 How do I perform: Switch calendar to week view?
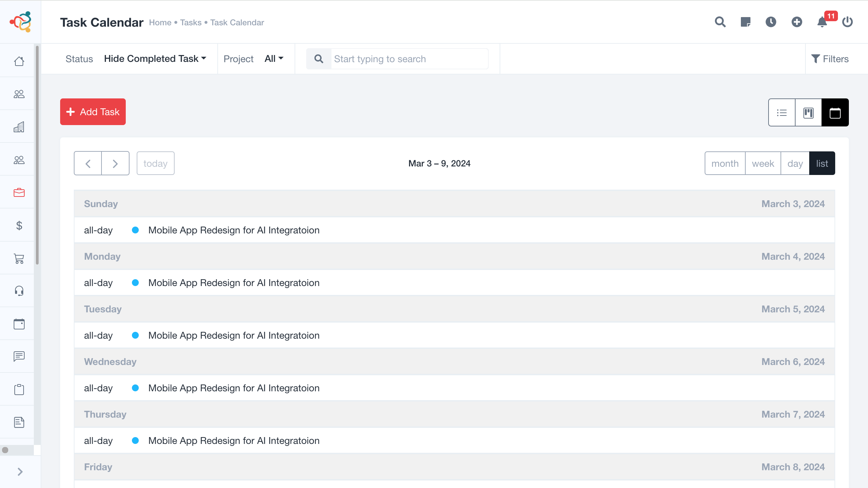point(763,163)
